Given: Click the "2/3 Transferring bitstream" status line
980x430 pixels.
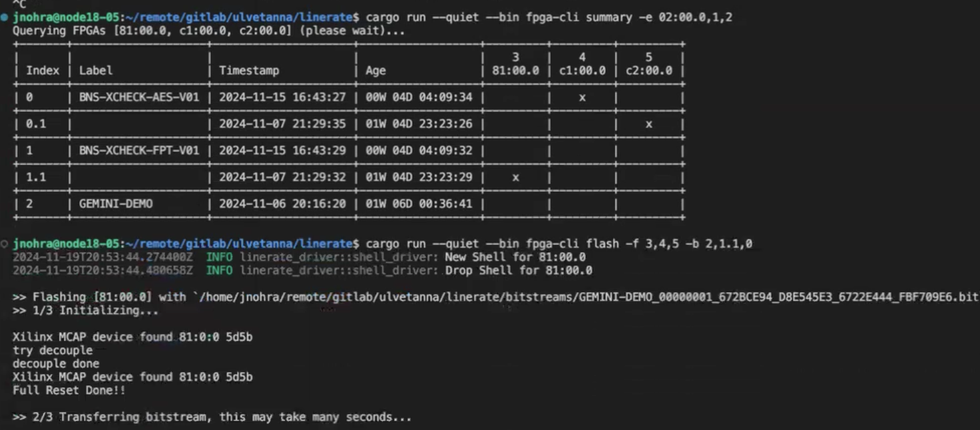Looking at the screenshot, I should pos(212,417).
